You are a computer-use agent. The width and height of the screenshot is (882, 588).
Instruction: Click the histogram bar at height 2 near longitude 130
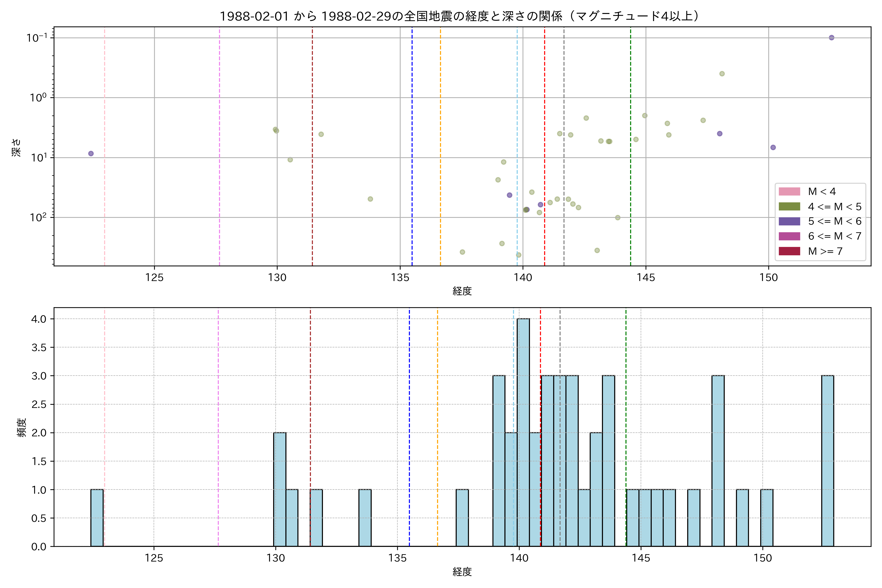click(280, 489)
